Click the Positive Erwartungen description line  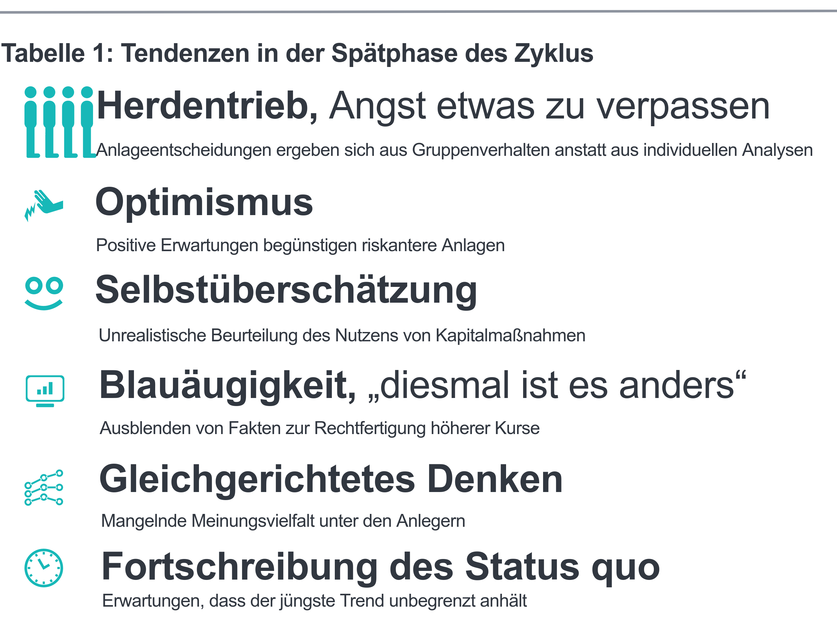point(300,245)
